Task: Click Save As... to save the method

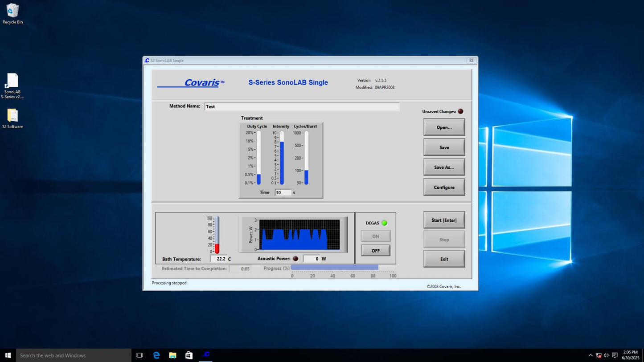Action: tap(444, 167)
